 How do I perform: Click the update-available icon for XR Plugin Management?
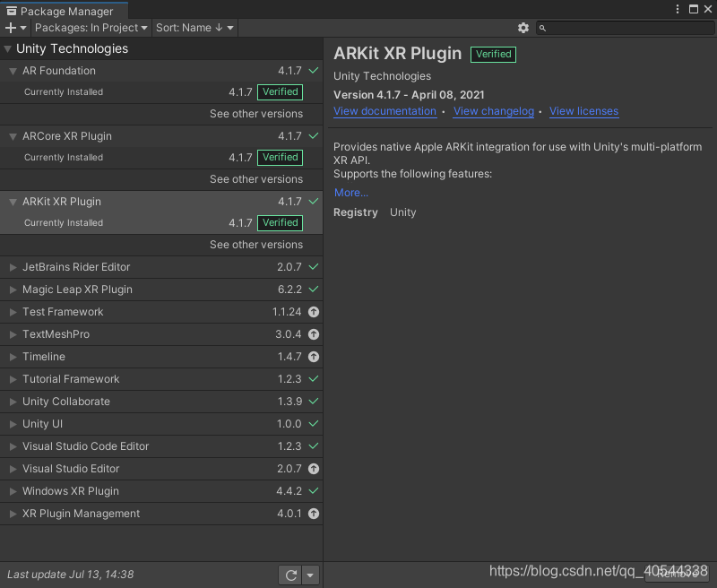pos(313,514)
